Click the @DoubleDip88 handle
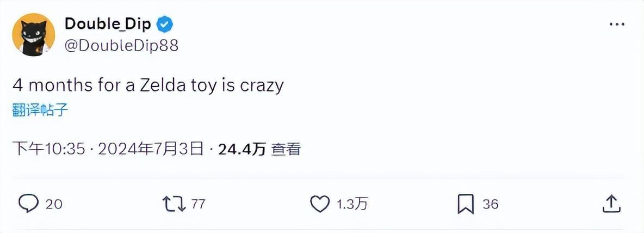The height and width of the screenshot is (233, 644). point(121,46)
